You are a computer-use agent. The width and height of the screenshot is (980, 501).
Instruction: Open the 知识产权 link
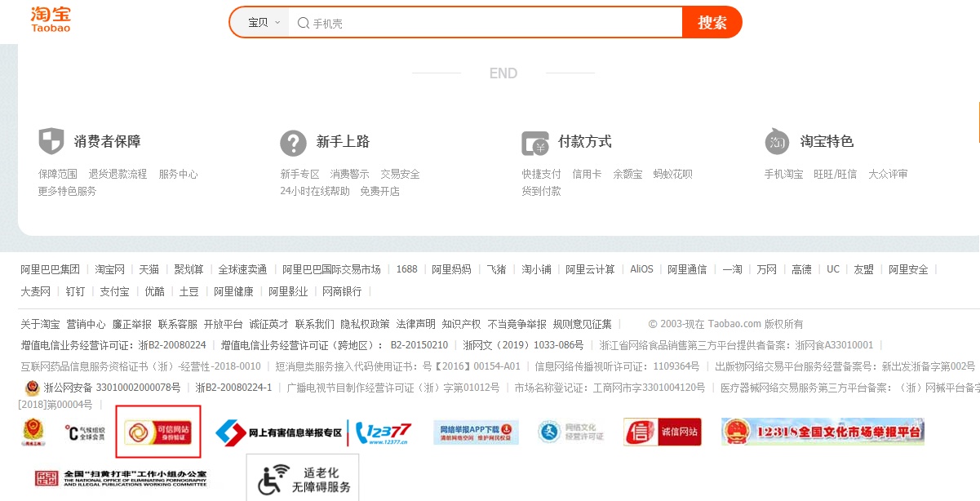461,324
